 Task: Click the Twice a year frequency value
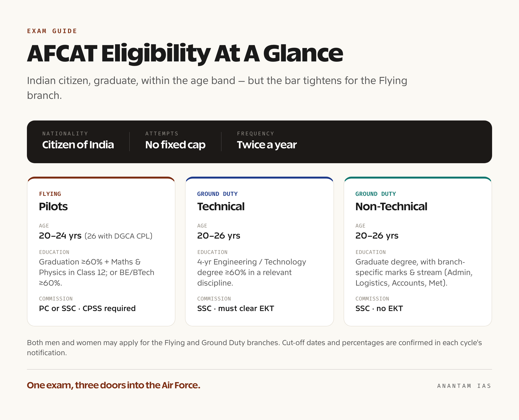267,145
